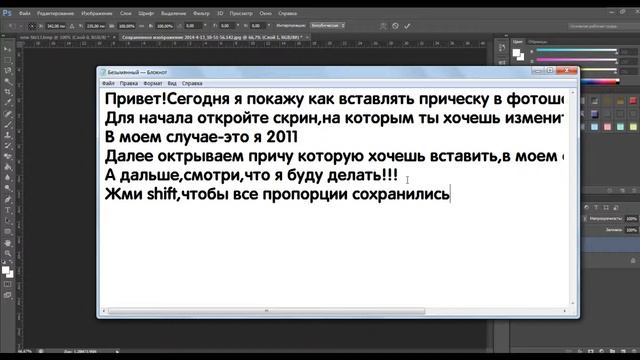The width and height of the screenshot is (640, 360).
Task: Click Notepad's horizontal scrollbar thumb
Action: coord(267,311)
